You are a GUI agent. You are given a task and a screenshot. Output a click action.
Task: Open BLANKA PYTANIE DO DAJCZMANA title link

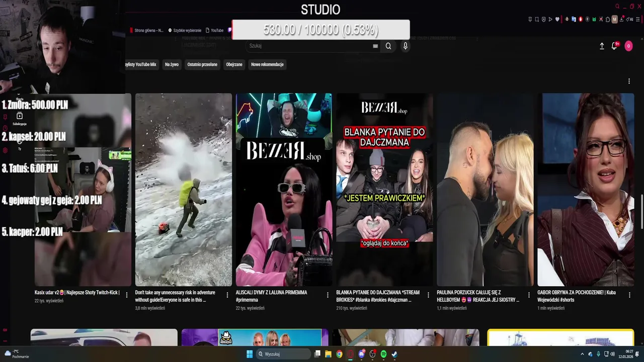378,296
